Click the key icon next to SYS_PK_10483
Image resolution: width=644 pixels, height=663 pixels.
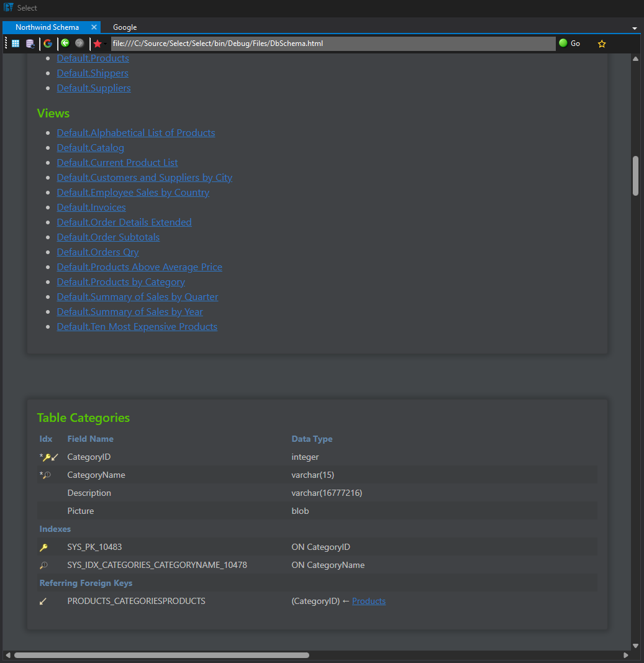(x=43, y=547)
